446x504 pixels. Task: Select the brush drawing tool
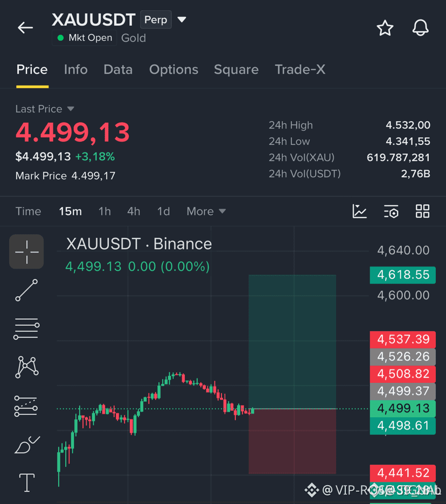pyautogui.click(x=27, y=445)
